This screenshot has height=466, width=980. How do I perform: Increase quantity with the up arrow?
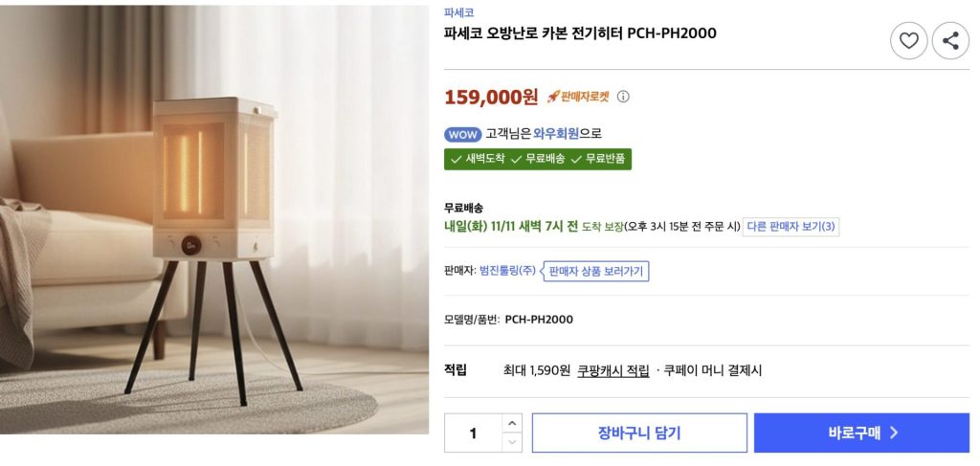pyautogui.click(x=512, y=423)
